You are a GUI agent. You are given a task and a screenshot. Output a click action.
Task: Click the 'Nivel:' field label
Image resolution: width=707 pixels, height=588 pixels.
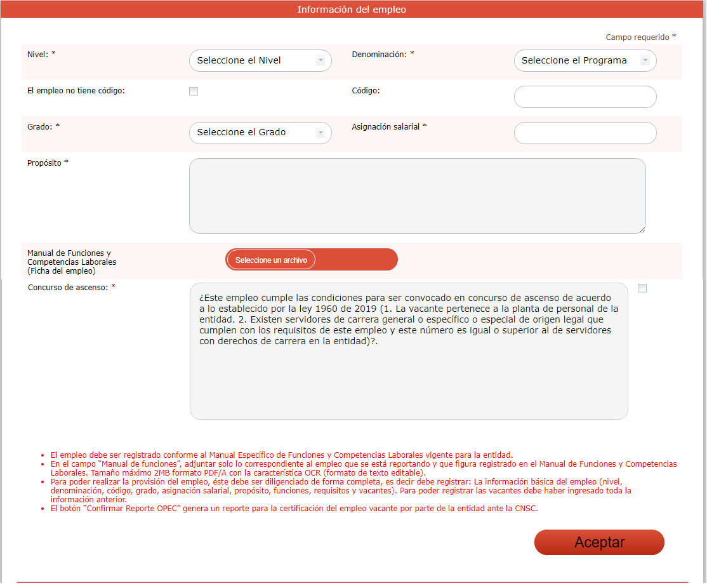point(41,55)
